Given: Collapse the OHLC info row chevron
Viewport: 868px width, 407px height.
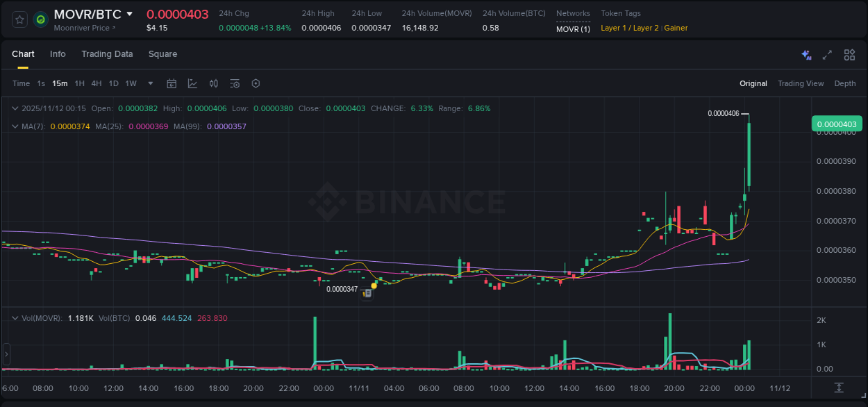Looking at the screenshot, I should click(x=15, y=108).
